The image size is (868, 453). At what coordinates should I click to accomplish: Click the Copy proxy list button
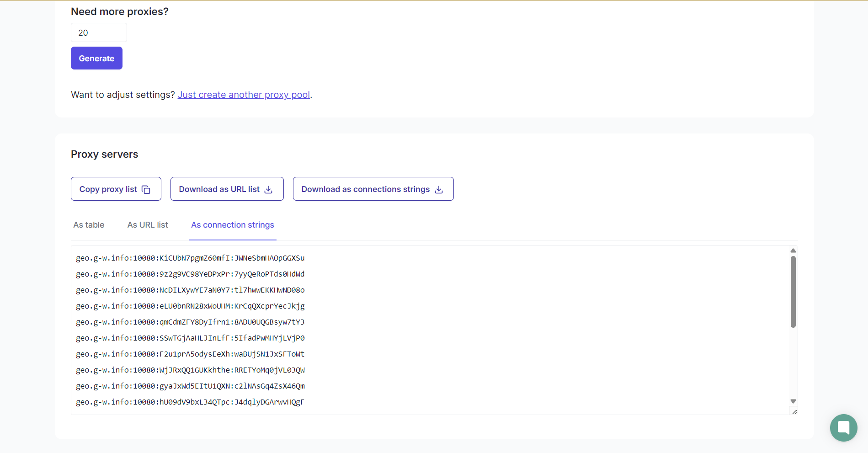116,189
